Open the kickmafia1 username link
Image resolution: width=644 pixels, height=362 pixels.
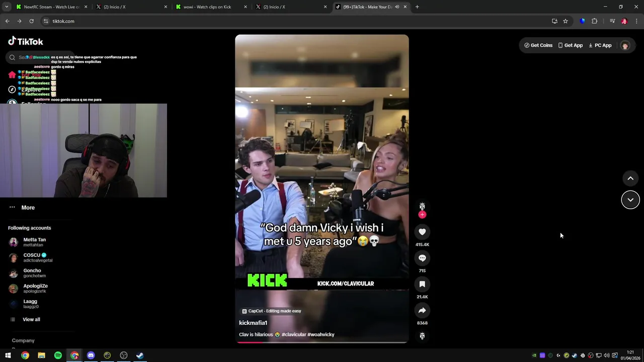click(253, 323)
